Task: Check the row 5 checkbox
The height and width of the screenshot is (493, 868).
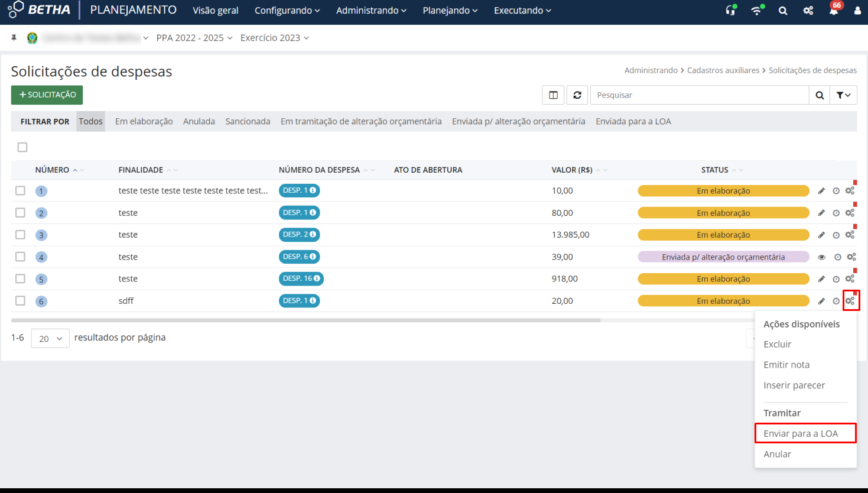Action: pyautogui.click(x=20, y=278)
